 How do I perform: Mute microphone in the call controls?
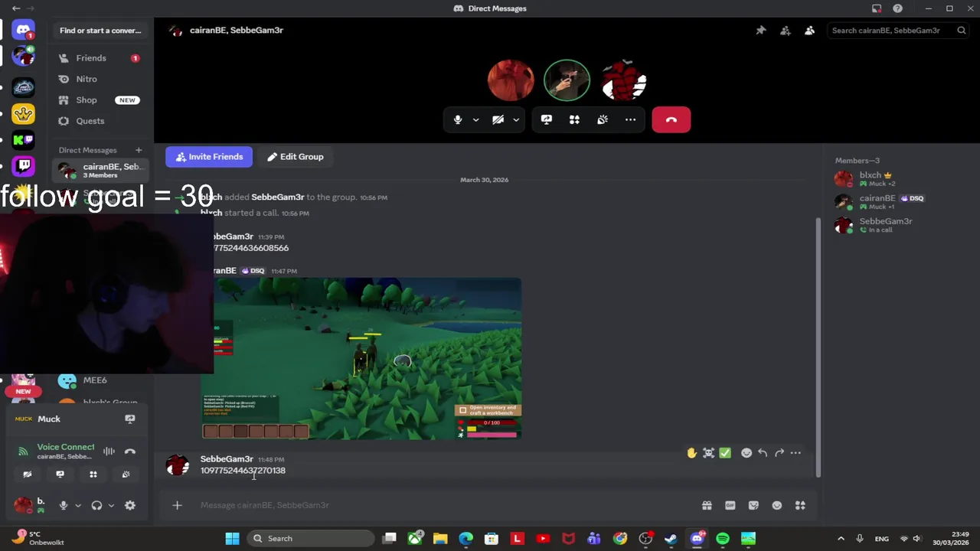coord(458,120)
